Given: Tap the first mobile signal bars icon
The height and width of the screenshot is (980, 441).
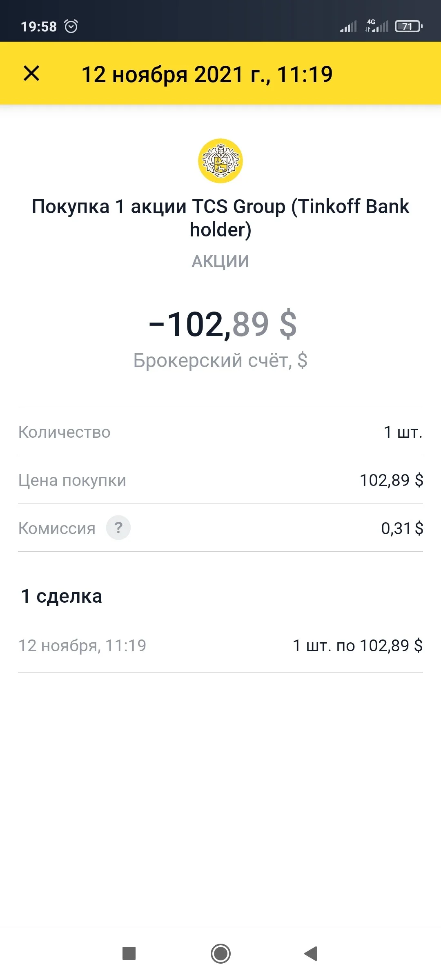Looking at the screenshot, I should tap(348, 27).
